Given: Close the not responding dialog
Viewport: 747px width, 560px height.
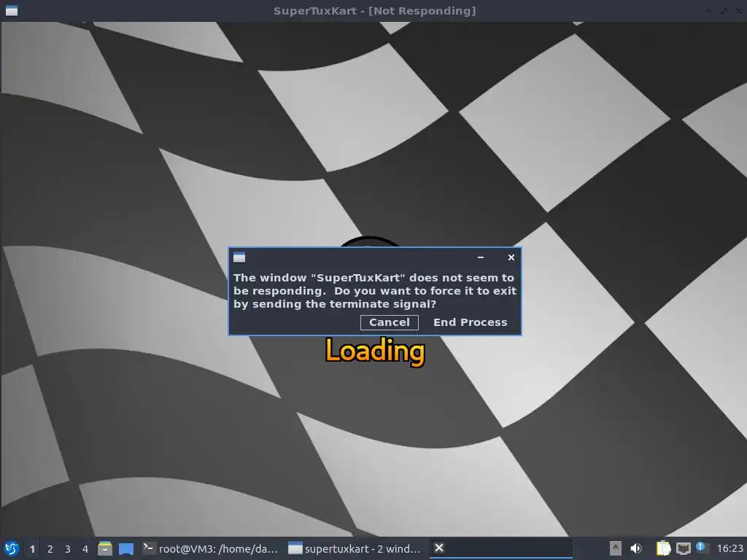Looking at the screenshot, I should (511, 257).
